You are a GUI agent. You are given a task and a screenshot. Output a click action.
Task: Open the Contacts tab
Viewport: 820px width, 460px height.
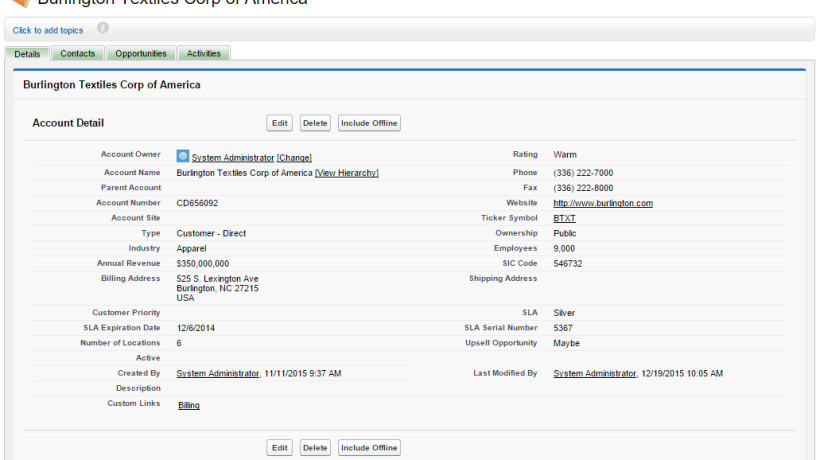[78, 53]
